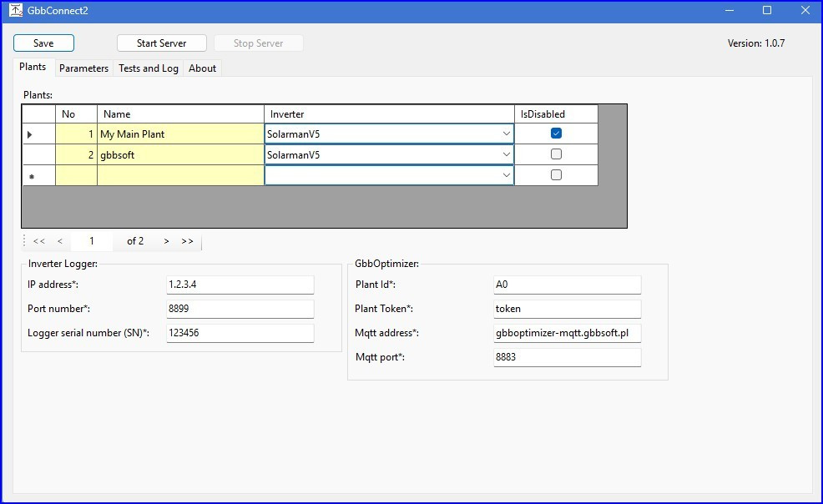Select the gbbsoft name cell
Image resolution: width=823 pixels, height=504 pixels.
[180, 154]
